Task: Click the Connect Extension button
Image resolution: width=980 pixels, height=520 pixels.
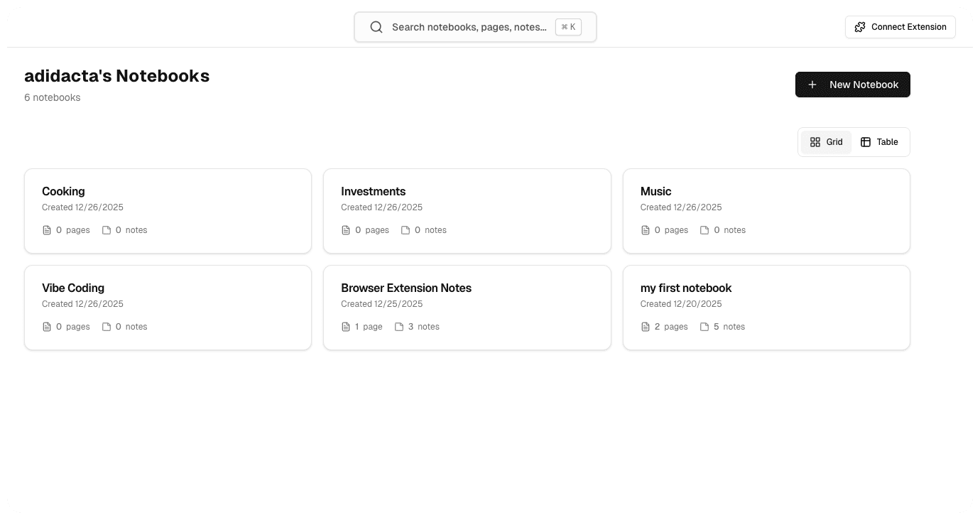Action: point(900,26)
